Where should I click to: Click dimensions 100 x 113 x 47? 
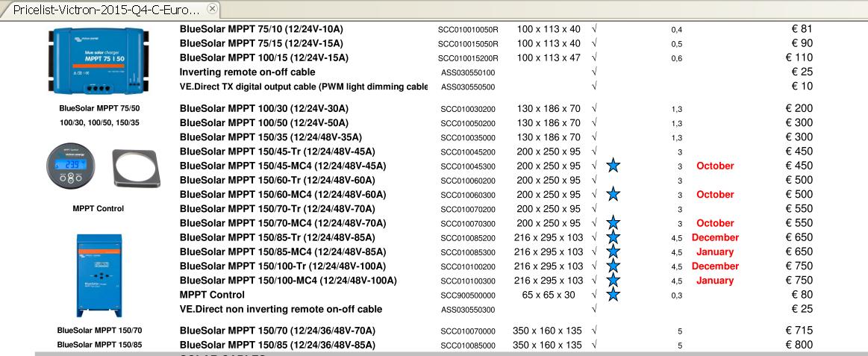[549, 57]
